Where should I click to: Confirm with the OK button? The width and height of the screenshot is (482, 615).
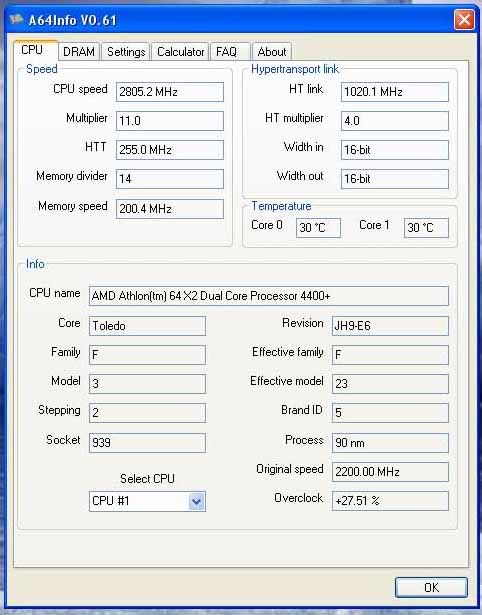click(x=431, y=587)
